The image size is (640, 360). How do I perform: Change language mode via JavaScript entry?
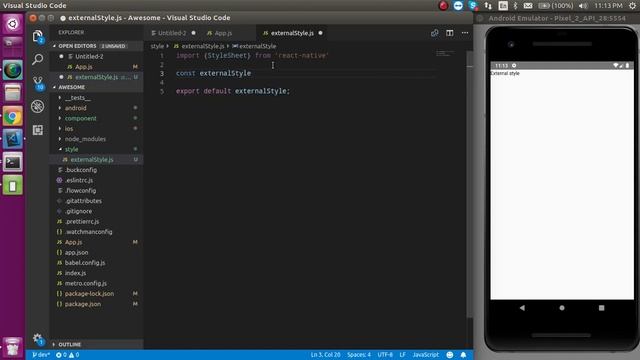click(425, 355)
